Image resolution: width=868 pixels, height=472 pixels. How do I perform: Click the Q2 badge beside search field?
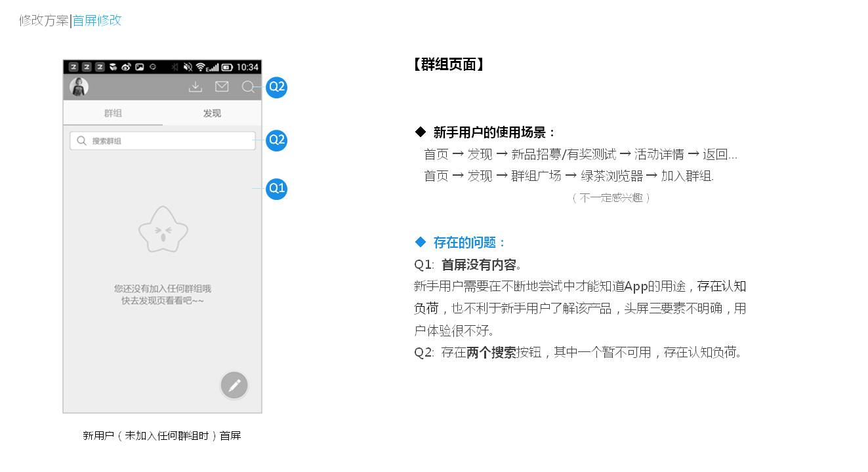(277, 140)
